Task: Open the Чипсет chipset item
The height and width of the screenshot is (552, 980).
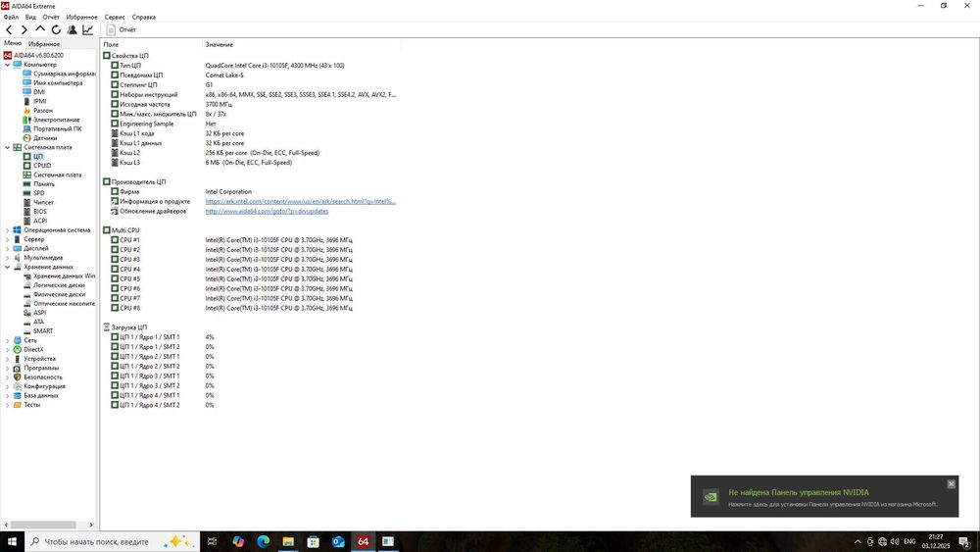Action: [x=39, y=203]
